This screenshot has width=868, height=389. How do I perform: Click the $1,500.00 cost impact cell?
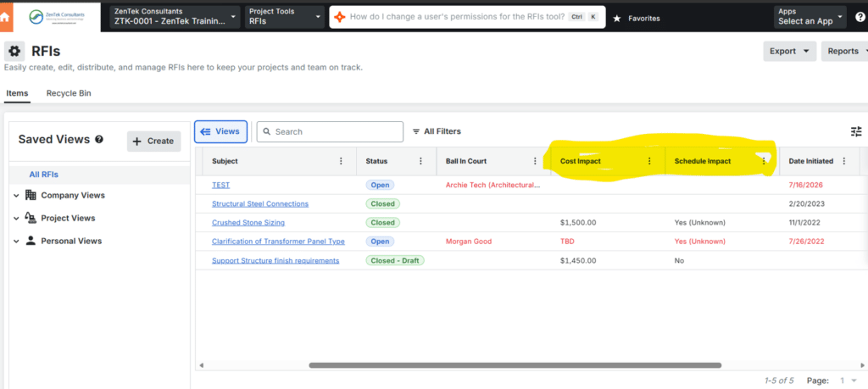pyautogui.click(x=578, y=222)
